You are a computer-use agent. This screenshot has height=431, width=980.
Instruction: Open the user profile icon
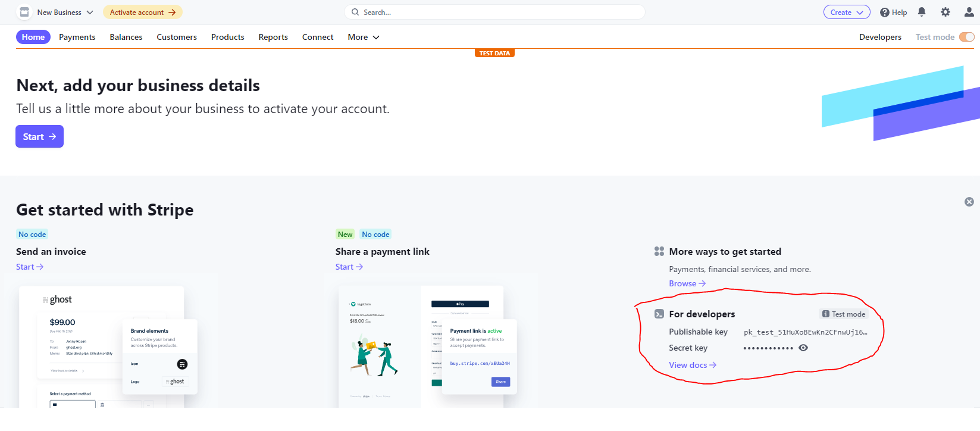969,12
